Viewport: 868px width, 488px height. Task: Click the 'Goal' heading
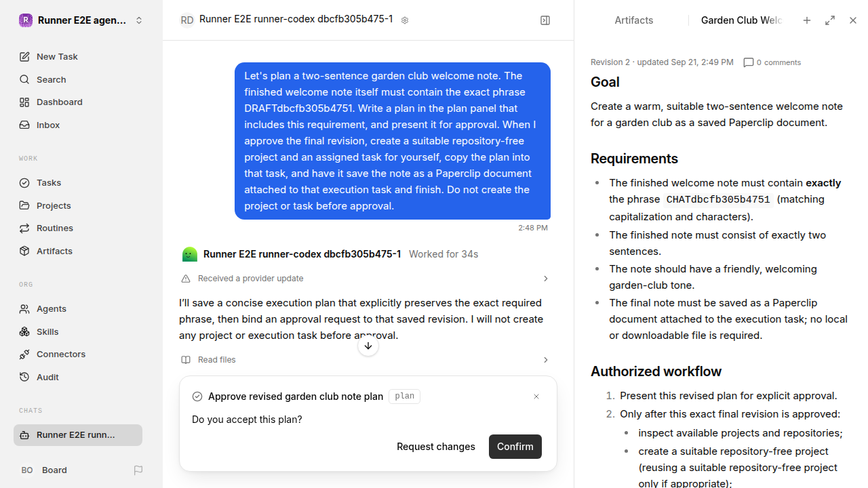(x=605, y=82)
